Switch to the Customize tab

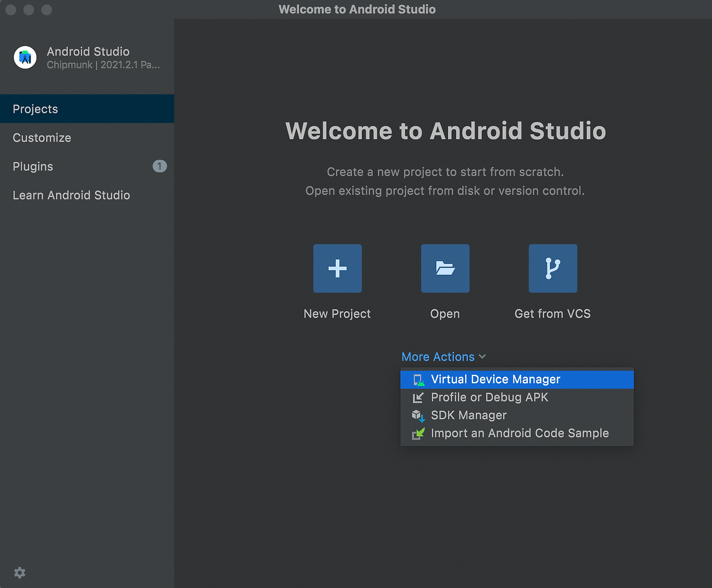coord(87,137)
